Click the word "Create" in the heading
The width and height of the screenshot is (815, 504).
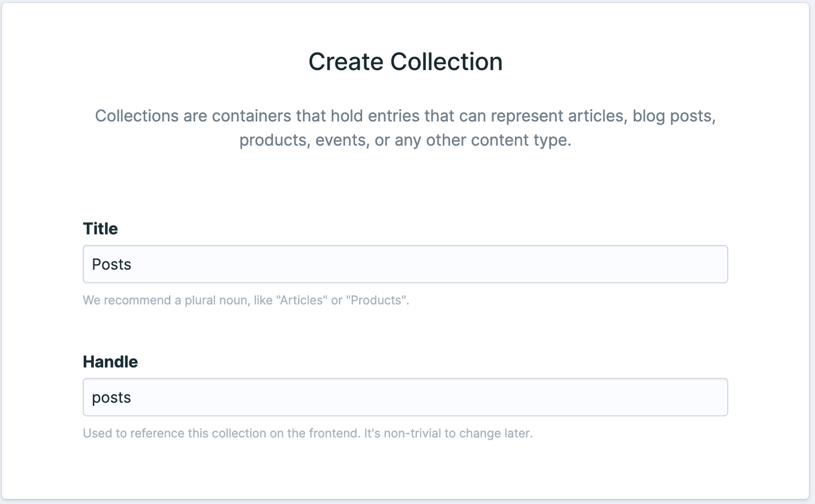(x=346, y=62)
